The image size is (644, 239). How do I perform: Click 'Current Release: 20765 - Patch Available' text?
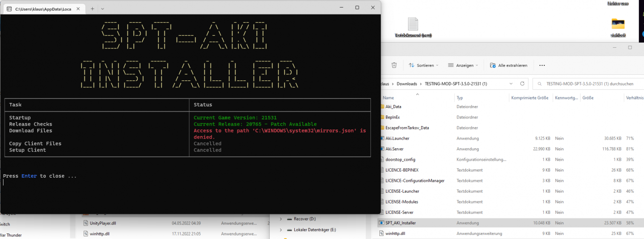click(255, 124)
